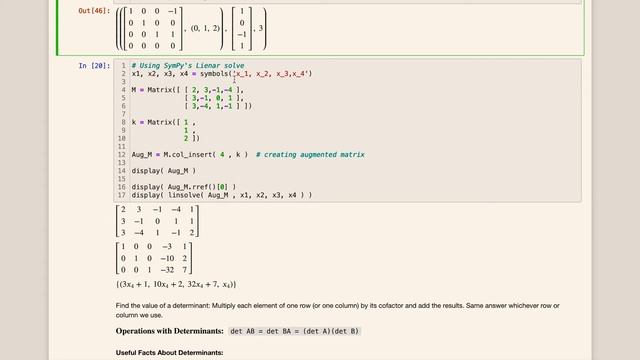
Task: Click the 'det AB = det BA = (det A)(det B)' formula
Action: [x=294, y=331]
